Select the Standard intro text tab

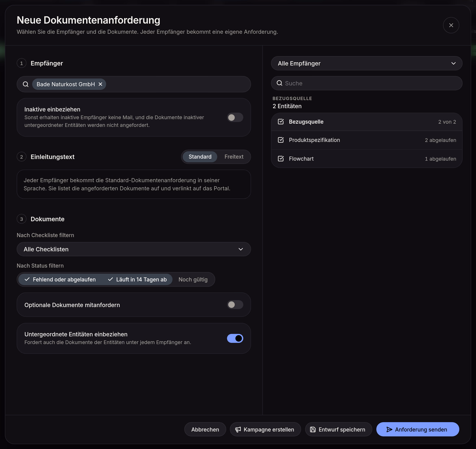click(x=200, y=157)
